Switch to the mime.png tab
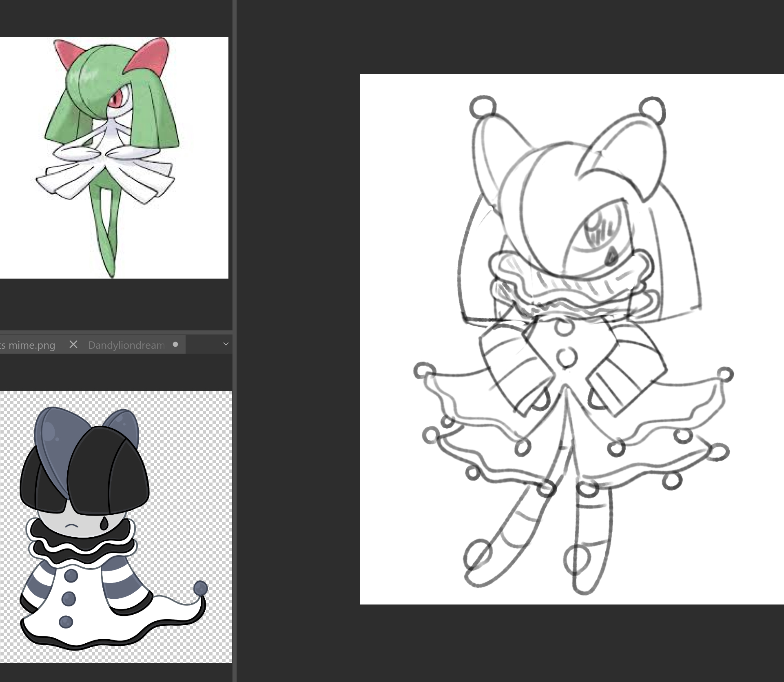The width and height of the screenshot is (784, 682). point(28,345)
